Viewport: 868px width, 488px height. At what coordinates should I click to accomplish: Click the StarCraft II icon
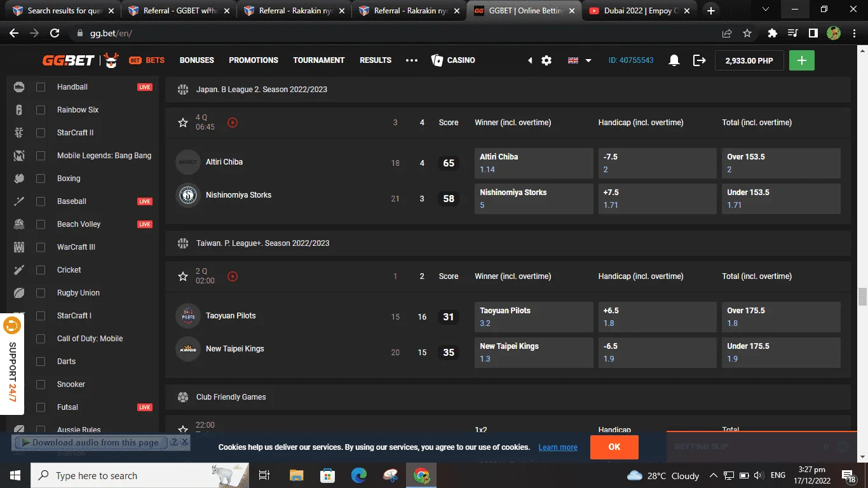[x=19, y=133]
